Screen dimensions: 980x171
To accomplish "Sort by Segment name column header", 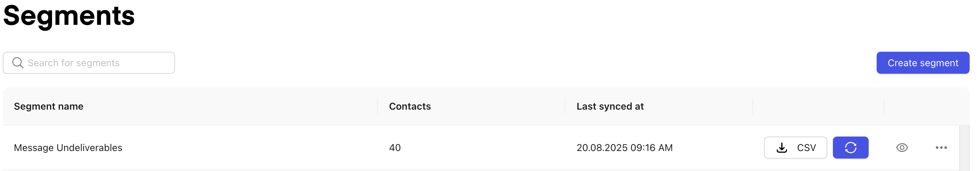I will click(49, 107).
